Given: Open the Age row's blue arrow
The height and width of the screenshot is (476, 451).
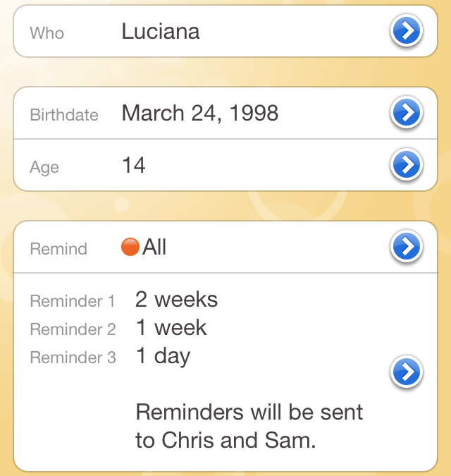Looking at the screenshot, I should pyautogui.click(x=406, y=164).
